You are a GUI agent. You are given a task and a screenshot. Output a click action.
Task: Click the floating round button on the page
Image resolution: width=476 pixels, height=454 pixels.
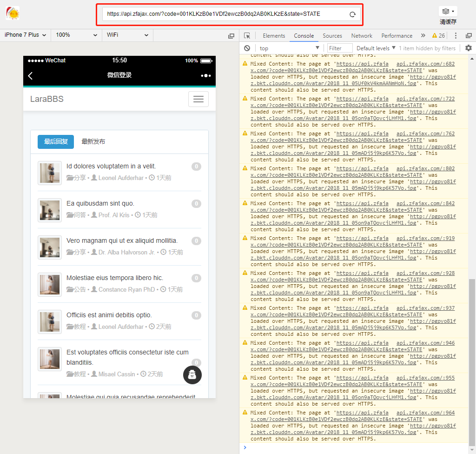(192, 375)
